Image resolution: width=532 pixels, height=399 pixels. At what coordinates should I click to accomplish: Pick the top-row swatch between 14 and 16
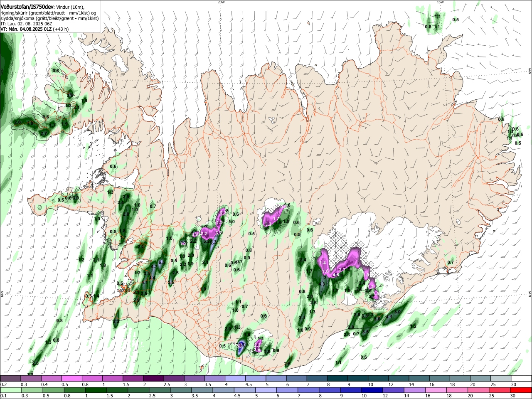pos(419,379)
